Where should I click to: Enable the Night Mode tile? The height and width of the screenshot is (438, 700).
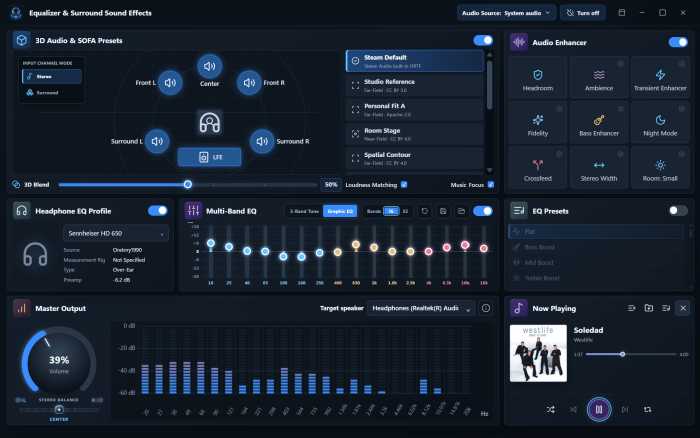click(660, 122)
